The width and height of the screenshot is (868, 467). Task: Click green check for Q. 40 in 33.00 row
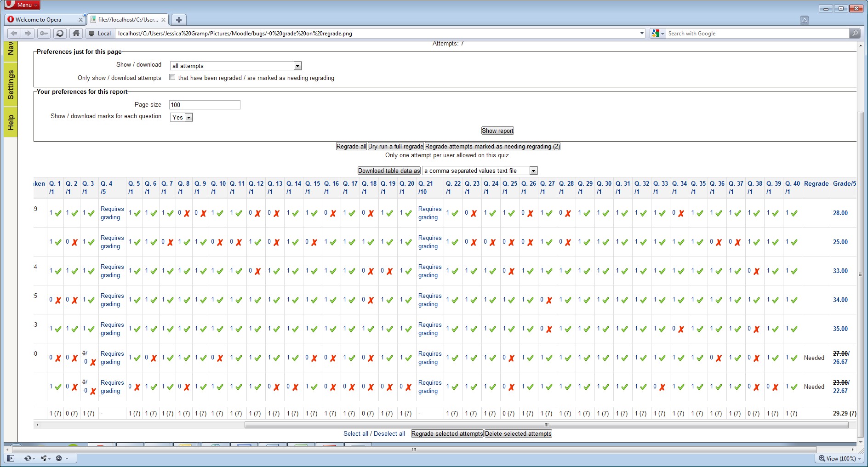[794, 271]
